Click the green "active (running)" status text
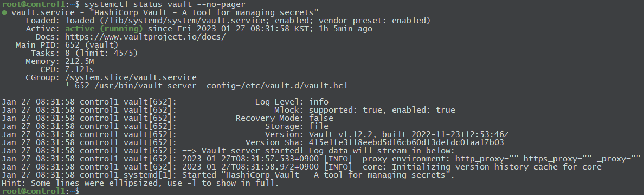644x195 pixels. (104, 29)
